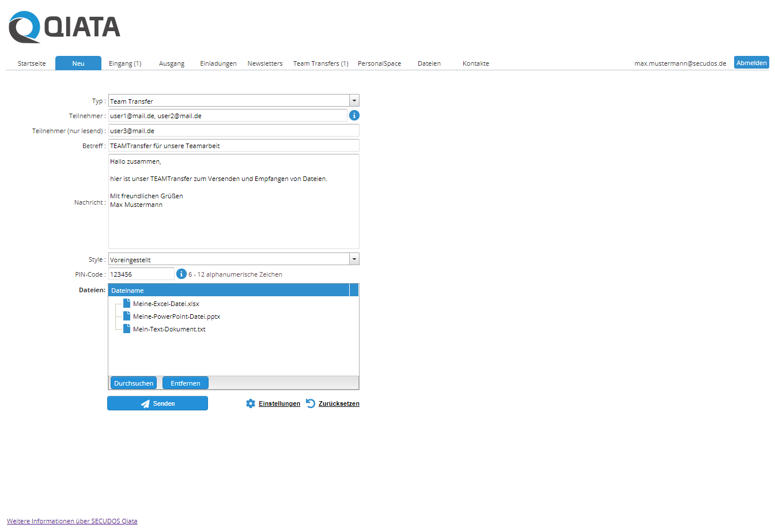775x532 pixels.
Task: Select the Meine-Excel-Datei.xlsx file icon
Action: (x=127, y=304)
